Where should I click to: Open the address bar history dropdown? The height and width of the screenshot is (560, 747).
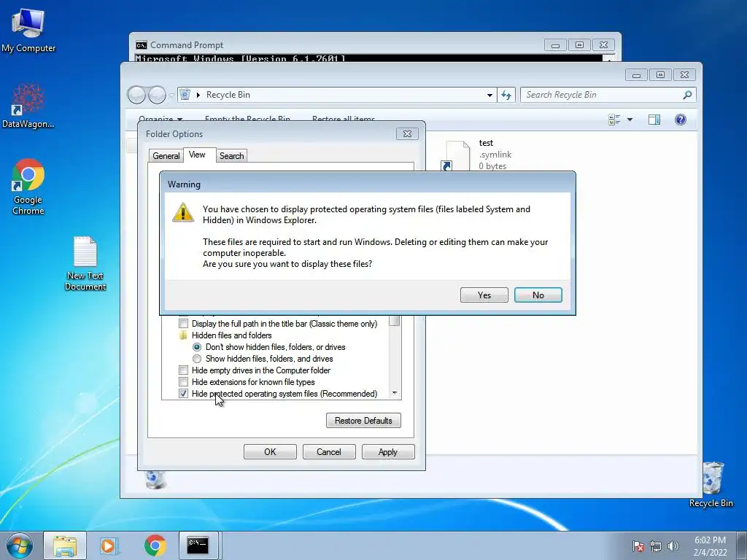coord(489,95)
